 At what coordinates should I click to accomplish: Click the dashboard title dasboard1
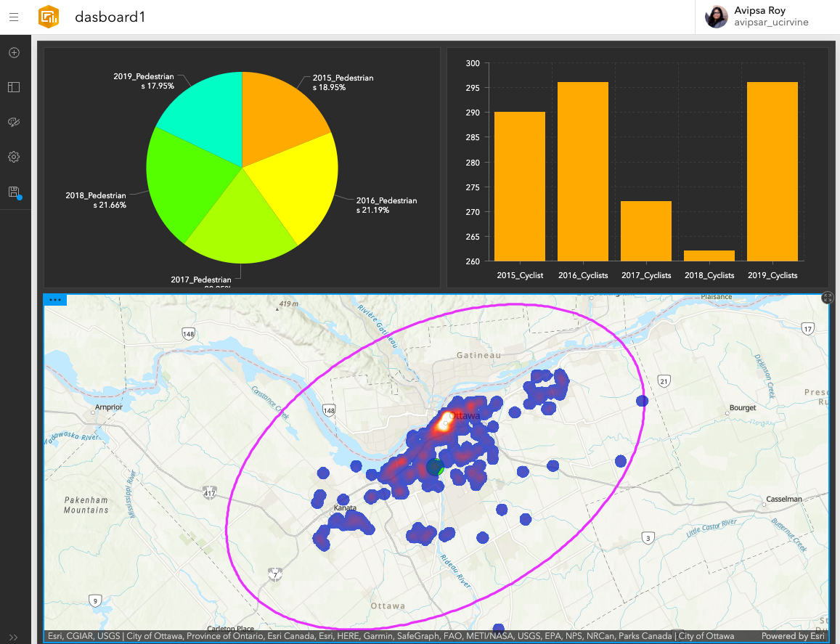(x=110, y=17)
